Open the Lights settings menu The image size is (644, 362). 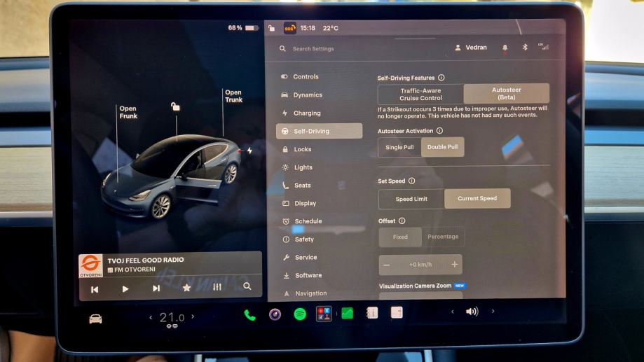coord(298,167)
